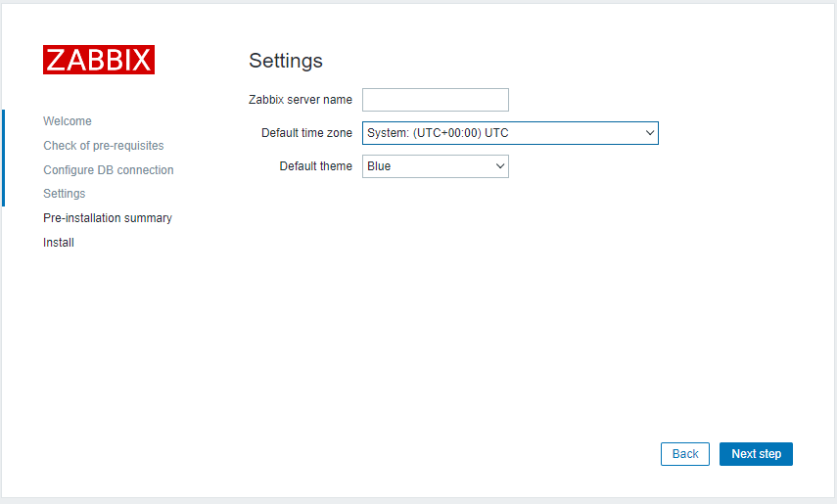The height and width of the screenshot is (504, 837).
Task: Focus the Zabbix server name field
Action: coord(436,100)
